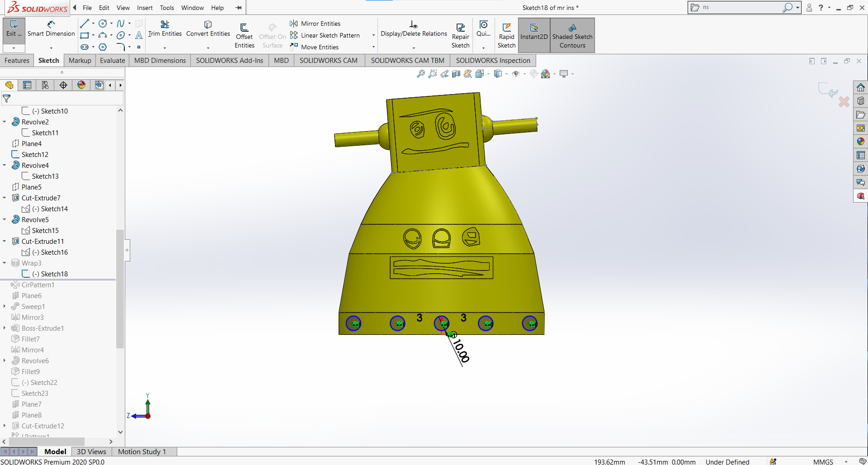Toggle Instant2D off

point(534,35)
